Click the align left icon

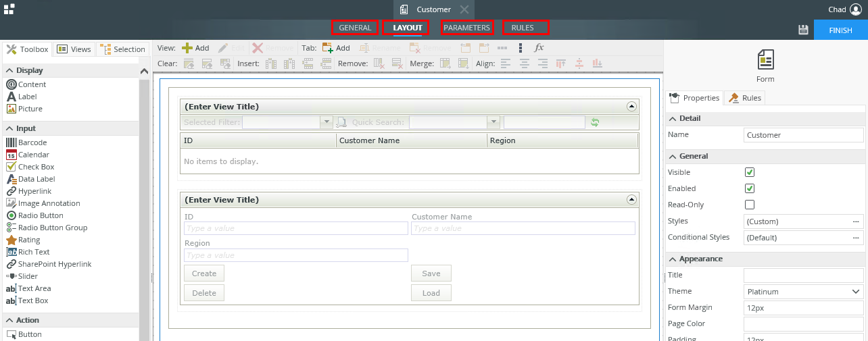point(506,63)
